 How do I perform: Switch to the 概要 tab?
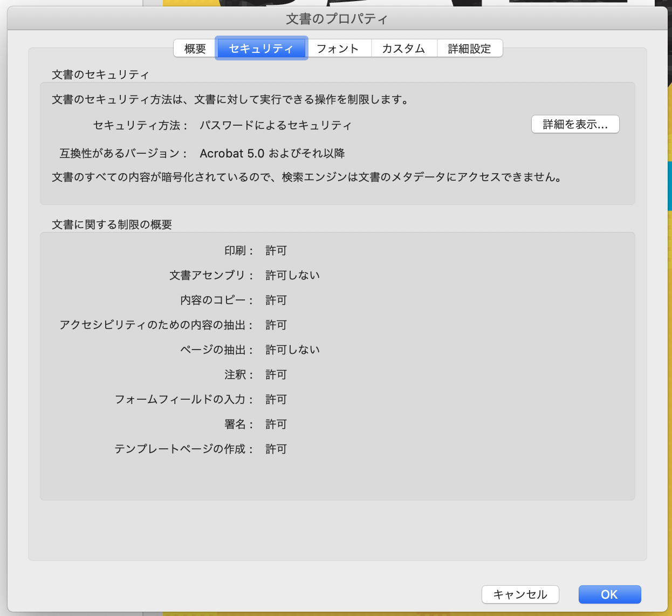tap(195, 49)
